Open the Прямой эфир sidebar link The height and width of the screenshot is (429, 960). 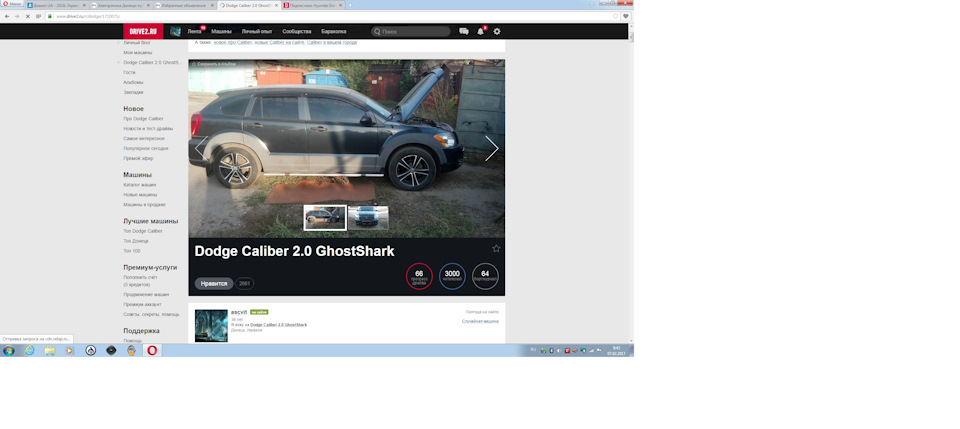[138, 158]
